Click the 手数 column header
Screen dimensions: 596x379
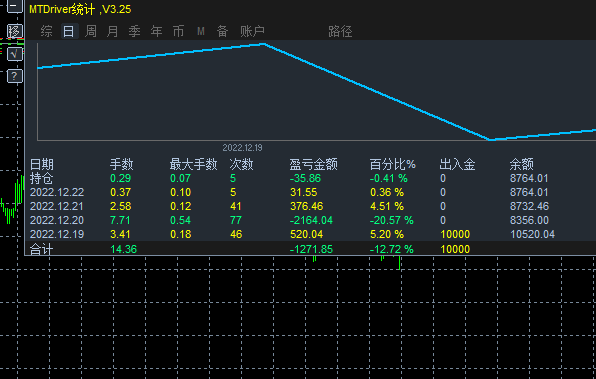point(122,165)
